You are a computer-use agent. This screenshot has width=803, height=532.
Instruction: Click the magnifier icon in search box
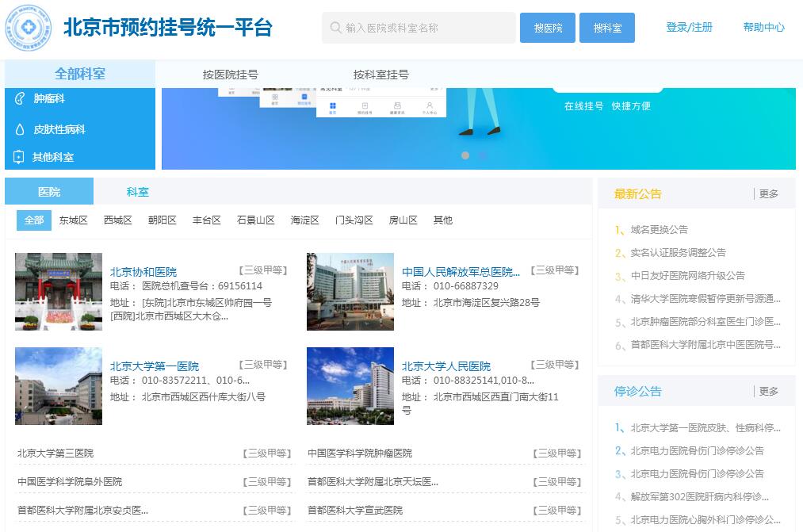(x=335, y=28)
